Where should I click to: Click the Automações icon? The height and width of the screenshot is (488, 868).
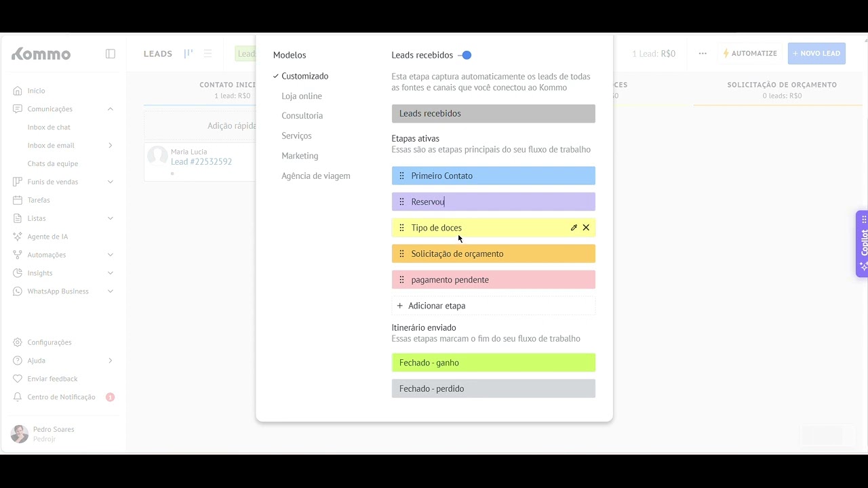pos(18,255)
